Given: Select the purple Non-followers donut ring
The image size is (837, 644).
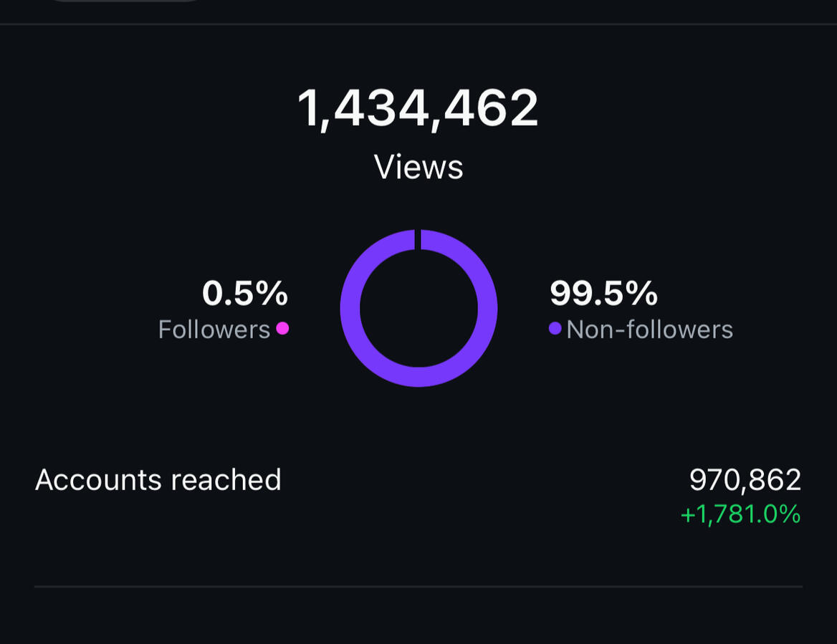Looking at the screenshot, I should [x=487, y=308].
